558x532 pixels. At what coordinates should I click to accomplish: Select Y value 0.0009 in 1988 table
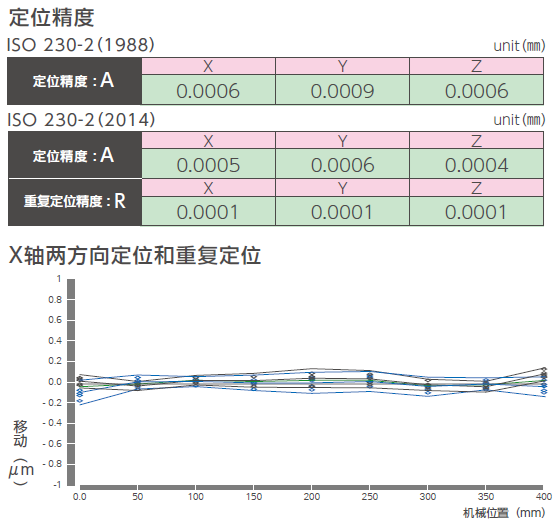click(342, 91)
